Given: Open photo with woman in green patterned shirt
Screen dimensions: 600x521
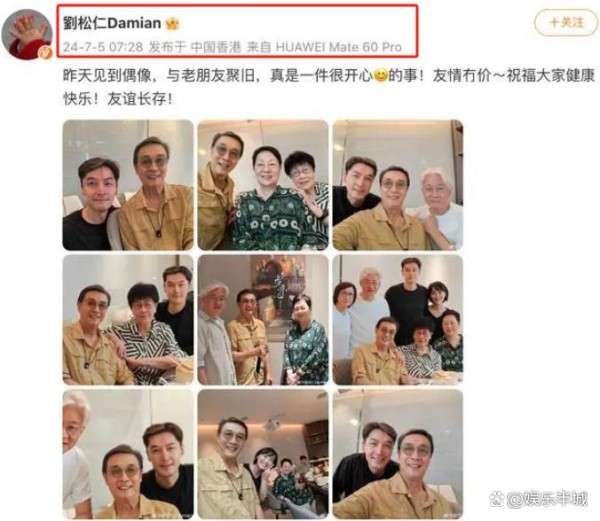Looking at the screenshot, I should pyautogui.click(x=263, y=185).
